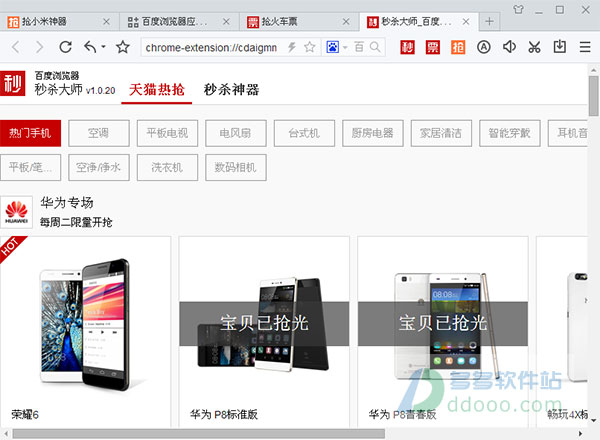Select the 热门手机 category button
The height and width of the screenshot is (440, 600).
pos(30,133)
